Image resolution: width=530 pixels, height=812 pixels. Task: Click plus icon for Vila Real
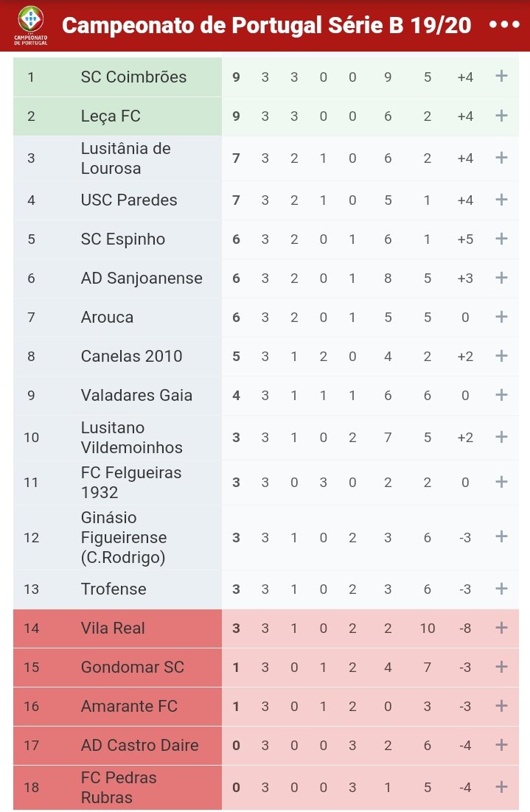tap(501, 628)
